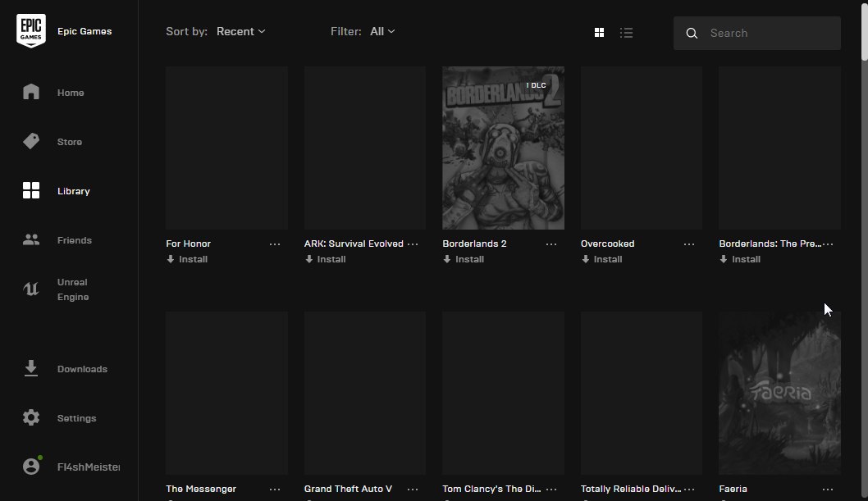This screenshot has height=501, width=868.
Task: Open The Messenger cover tile
Action: pyautogui.click(x=226, y=393)
